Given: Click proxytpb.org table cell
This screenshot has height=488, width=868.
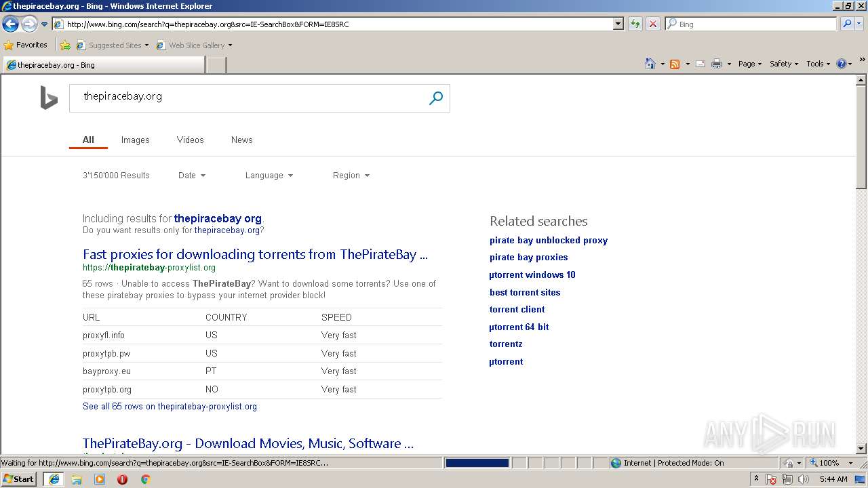Looking at the screenshot, I should [x=107, y=389].
